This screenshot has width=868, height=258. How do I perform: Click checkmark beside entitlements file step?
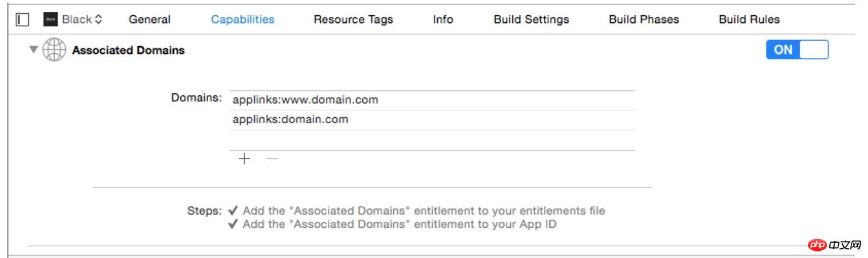[x=232, y=211]
